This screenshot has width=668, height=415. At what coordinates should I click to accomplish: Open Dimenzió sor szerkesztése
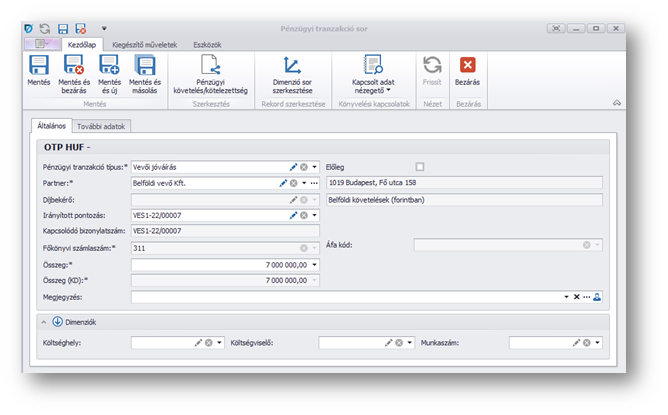(294, 67)
